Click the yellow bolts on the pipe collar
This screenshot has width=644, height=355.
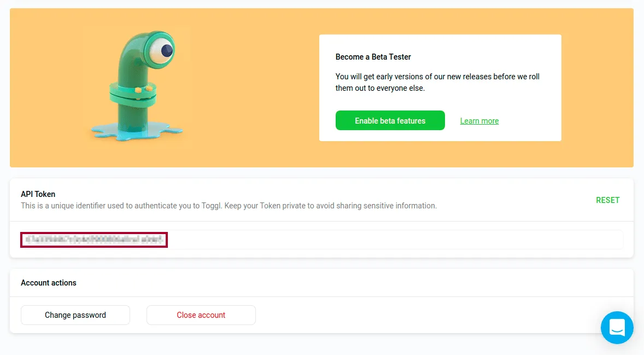[144, 89]
